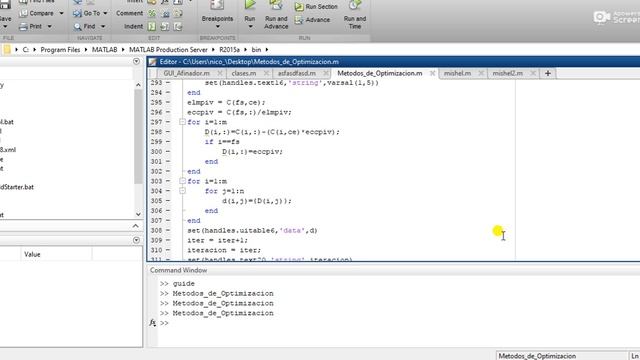Toggle a breakpoint on line 296
This screenshot has height=360, width=640.
(168, 112)
